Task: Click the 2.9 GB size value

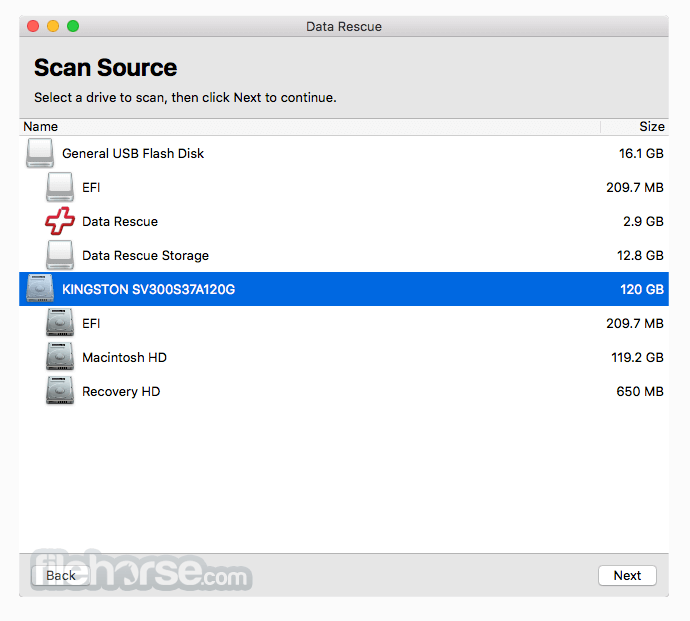Action: [x=643, y=221]
